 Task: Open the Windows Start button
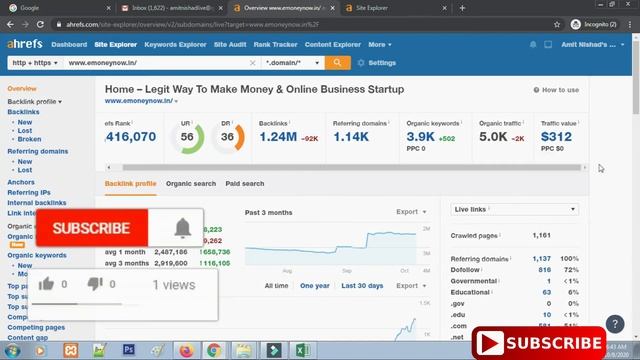coord(13,351)
